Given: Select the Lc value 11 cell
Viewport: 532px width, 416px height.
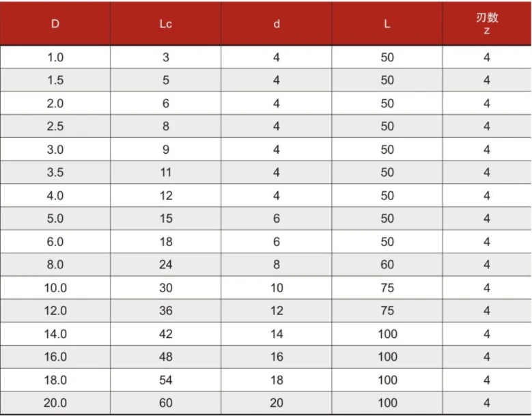Looking at the screenshot, I should tap(165, 172).
